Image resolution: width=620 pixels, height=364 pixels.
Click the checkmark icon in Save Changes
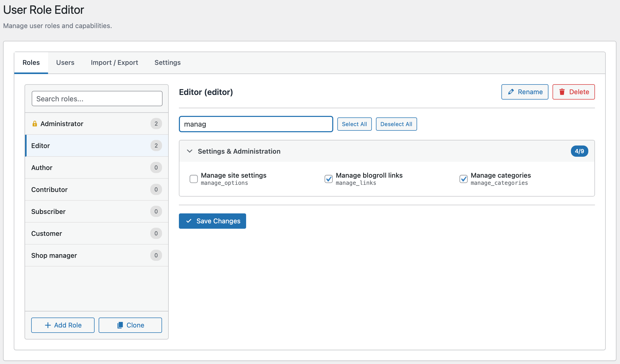coord(189,221)
